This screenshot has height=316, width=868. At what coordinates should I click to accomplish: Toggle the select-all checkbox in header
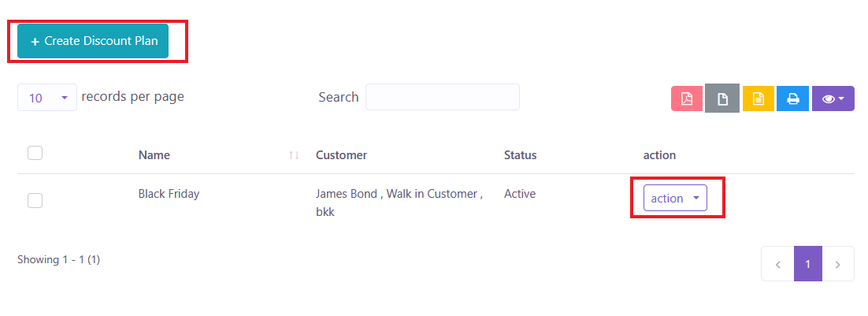[35, 153]
